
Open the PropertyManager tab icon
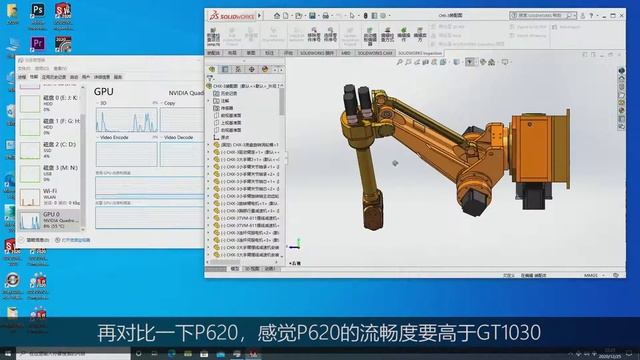pyautogui.click(x=225, y=69)
